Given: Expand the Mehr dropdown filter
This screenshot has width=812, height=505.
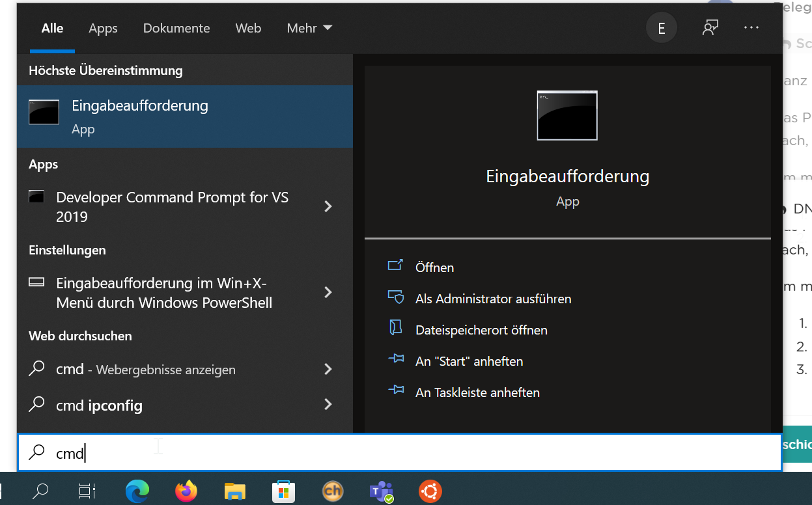Looking at the screenshot, I should 309,28.
